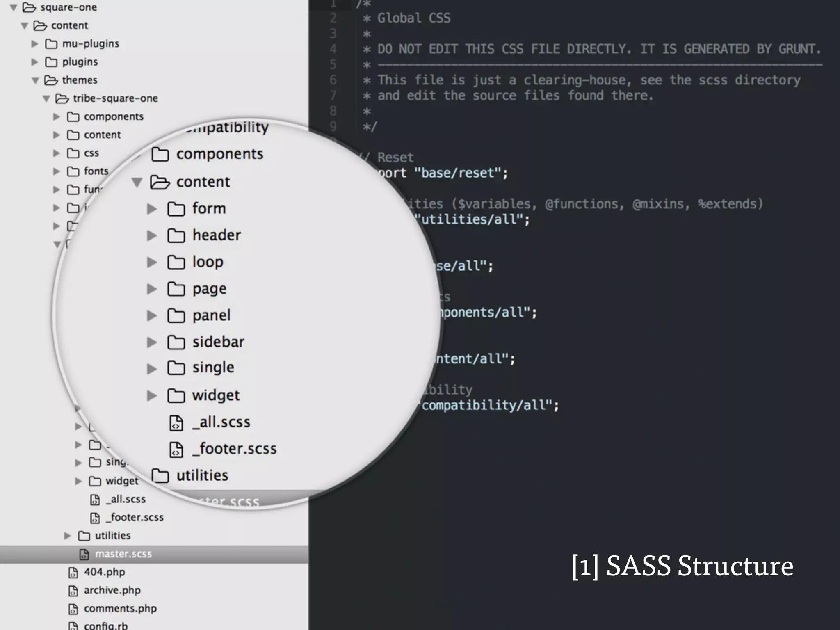Expand the form folder arrow
The image size is (840, 630).
point(152,209)
